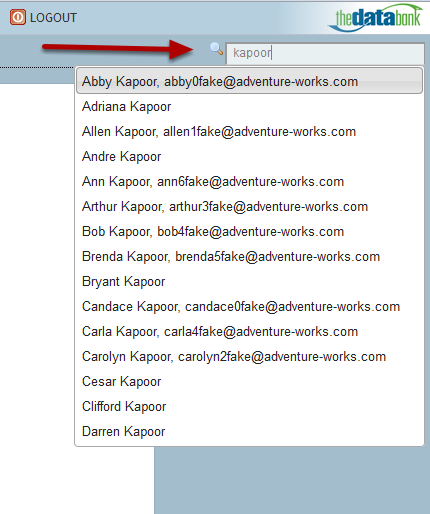The height and width of the screenshot is (514, 430).
Task: Click the Logout power icon
Action: (18, 17)
